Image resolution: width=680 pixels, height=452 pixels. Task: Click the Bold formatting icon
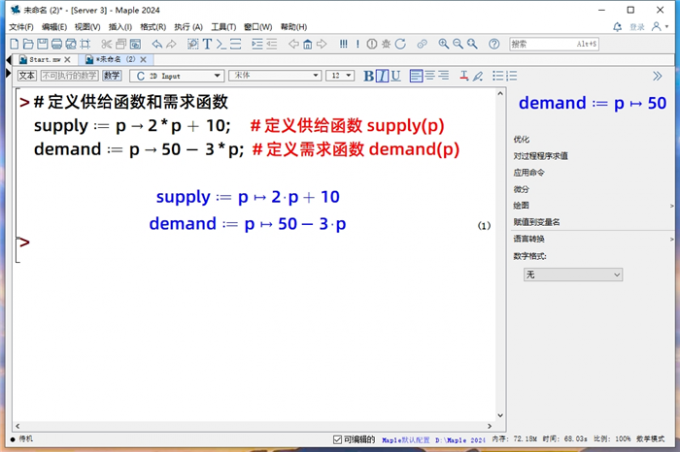(x=369, y=76)
